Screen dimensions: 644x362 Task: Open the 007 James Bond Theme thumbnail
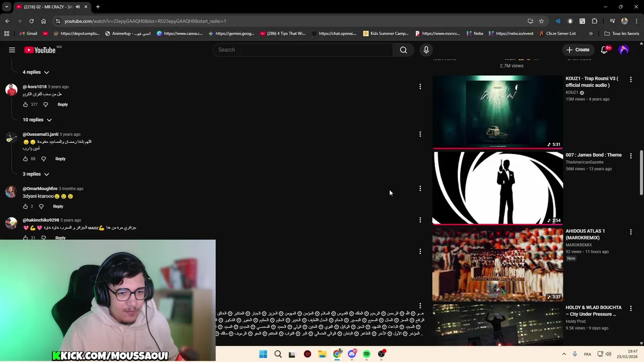pos(498,188)
